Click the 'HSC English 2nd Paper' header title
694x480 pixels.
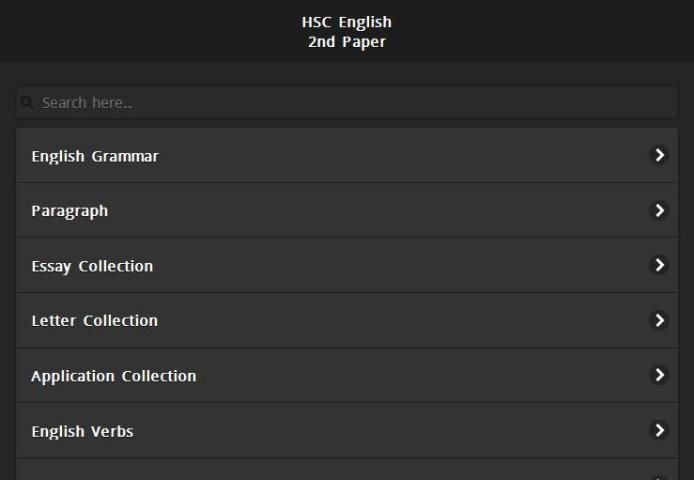(x=347, y=32)
